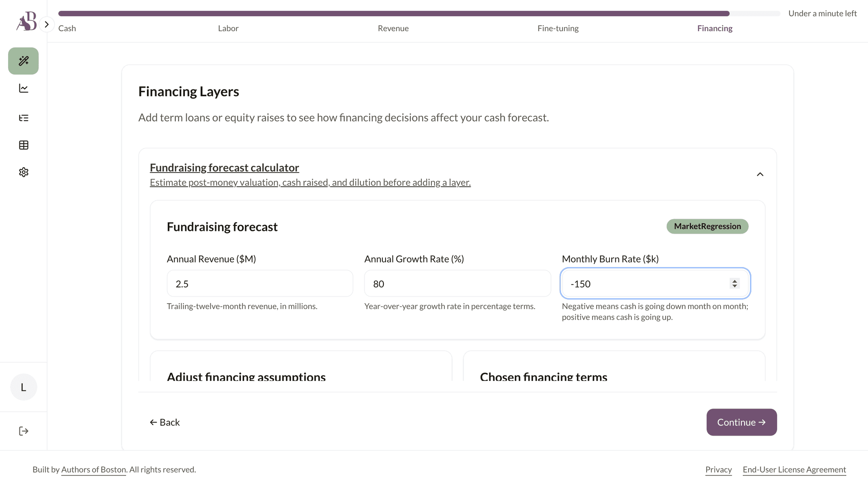The width and height of the screenshot is (868, 488).
Task: Open the Authors of Boston link
Action: (x=94, y=470)
